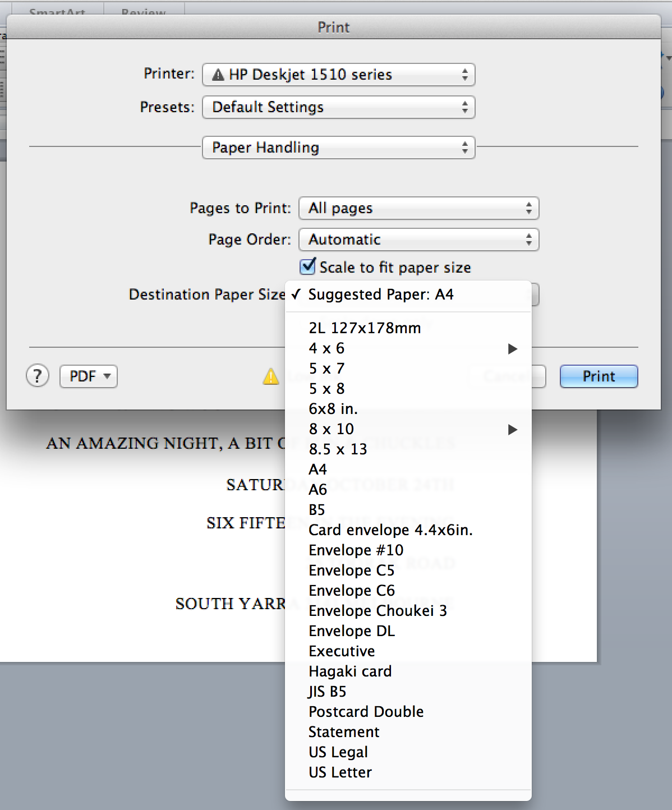Choose A6 paper size
The width and height of the screenshot is (672, 810).
coord(408,490)
